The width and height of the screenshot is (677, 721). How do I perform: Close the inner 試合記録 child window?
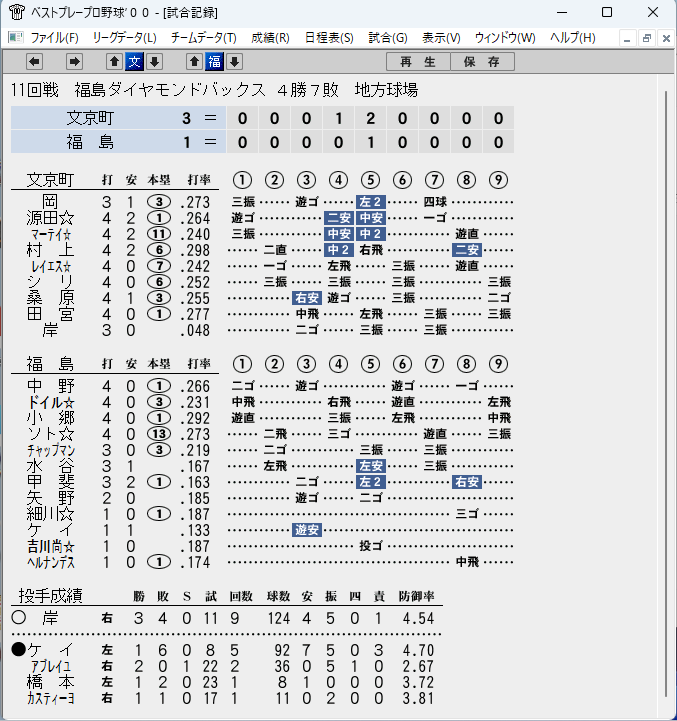[666, 38]
